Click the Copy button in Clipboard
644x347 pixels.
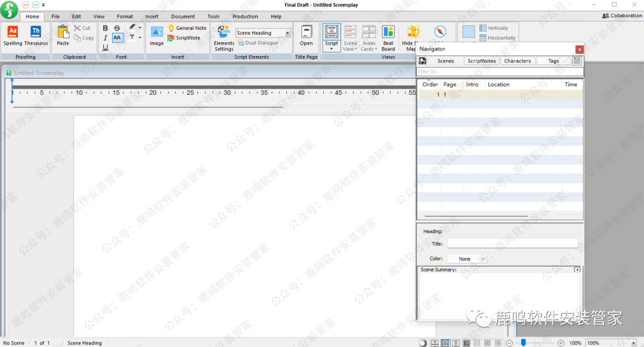pyautogui.click(x=84, y=38)
